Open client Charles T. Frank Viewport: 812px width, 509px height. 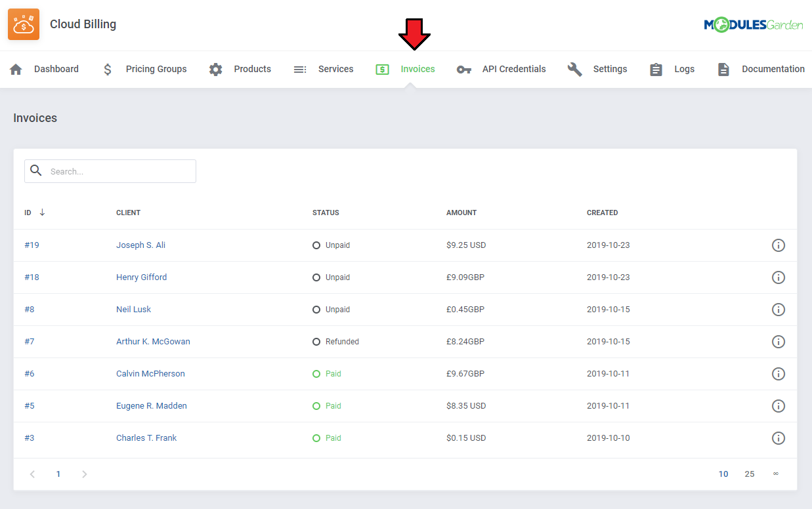[146, 438]
